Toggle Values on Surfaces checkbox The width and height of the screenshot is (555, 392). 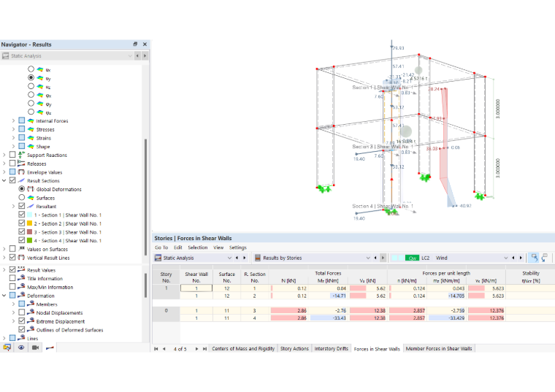12,249
